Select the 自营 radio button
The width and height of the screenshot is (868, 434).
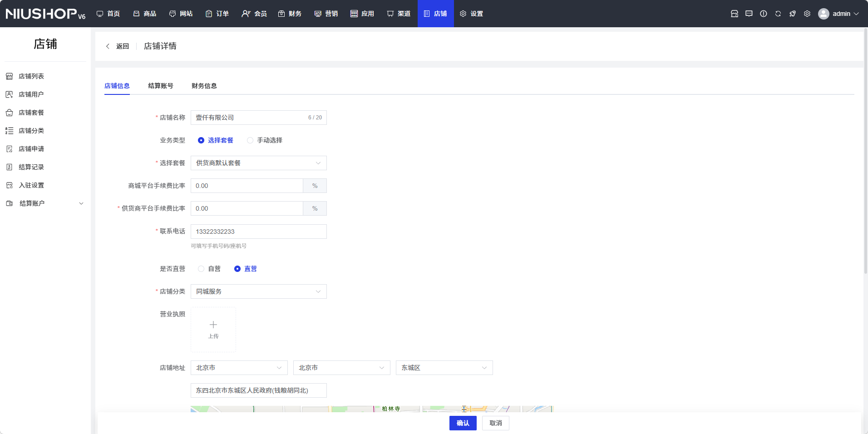tap(201, 269)
